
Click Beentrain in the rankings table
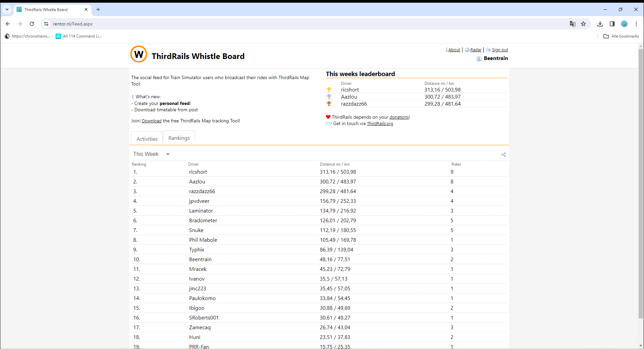tap(200, 259)
